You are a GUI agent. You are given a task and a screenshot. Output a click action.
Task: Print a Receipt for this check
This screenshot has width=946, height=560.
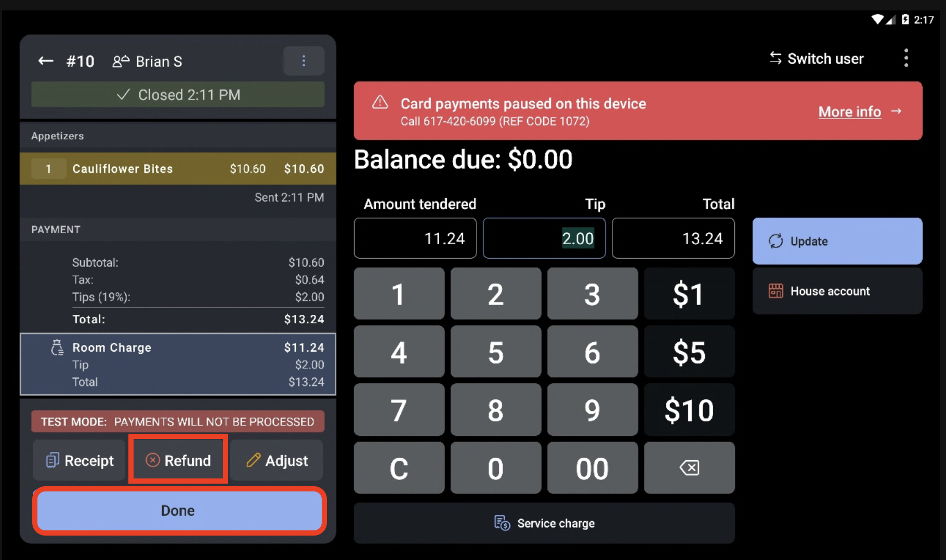point(78,460)
